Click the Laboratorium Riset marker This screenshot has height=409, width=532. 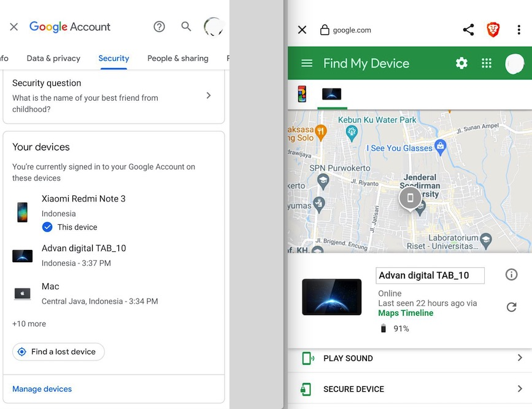[486, 241]
